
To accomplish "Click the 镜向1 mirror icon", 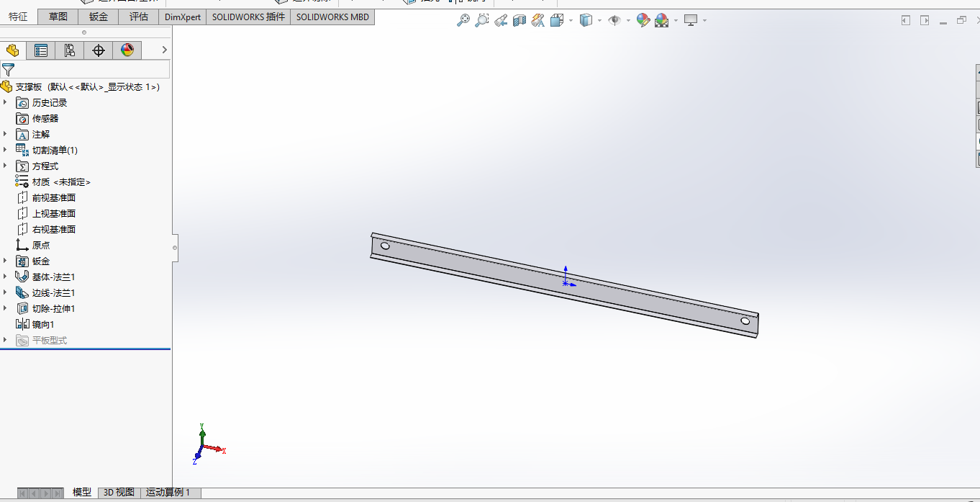I will point(22,324).
